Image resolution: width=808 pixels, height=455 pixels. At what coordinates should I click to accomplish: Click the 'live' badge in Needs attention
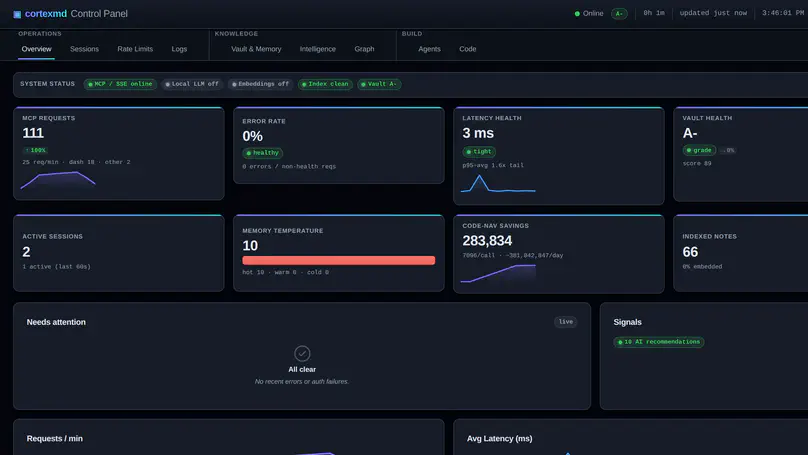pyautogui.click(x=565, y=322)
